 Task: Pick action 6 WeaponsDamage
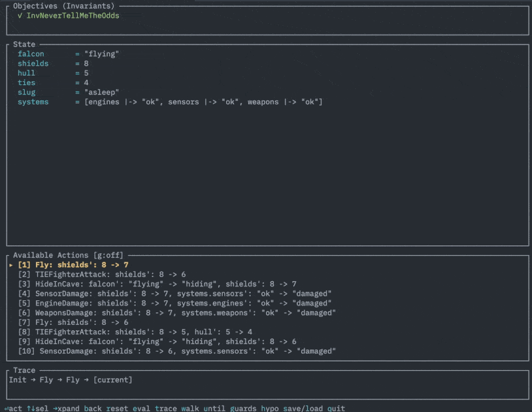(x=176, y=312)
